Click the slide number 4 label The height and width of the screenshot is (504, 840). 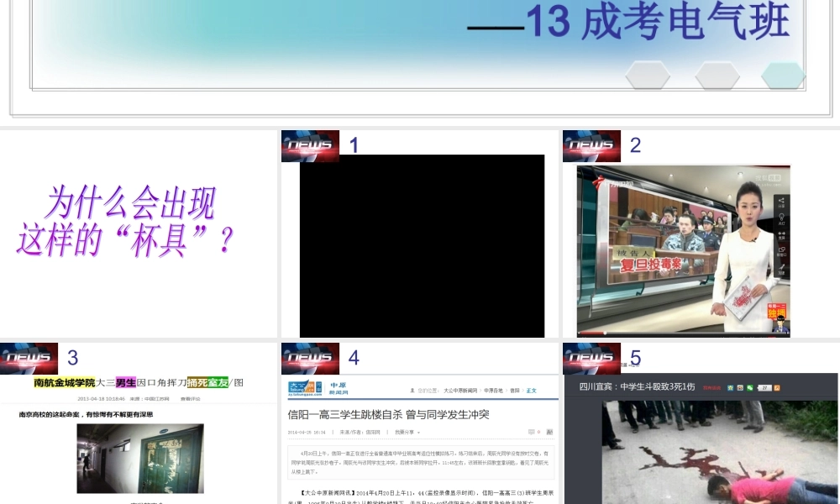coord(354,358)
